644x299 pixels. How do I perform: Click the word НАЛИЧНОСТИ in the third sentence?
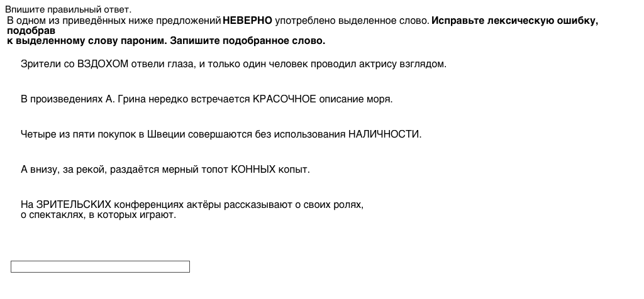384,134
